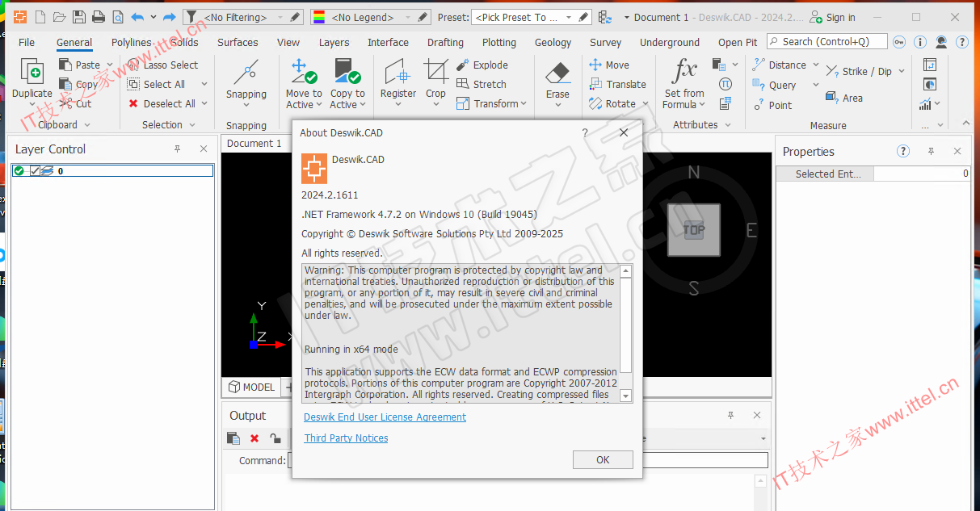980x511 pixels.
Task: Select the Area measure tool
Action: (x=844, y=98)
